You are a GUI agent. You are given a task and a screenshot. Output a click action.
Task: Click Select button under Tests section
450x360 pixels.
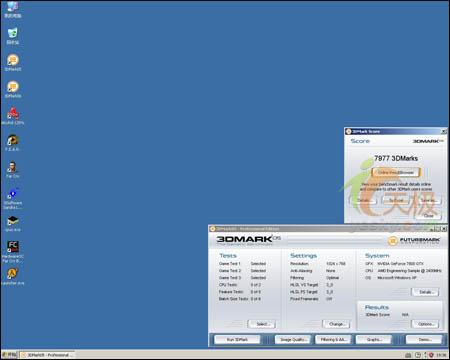262,324
